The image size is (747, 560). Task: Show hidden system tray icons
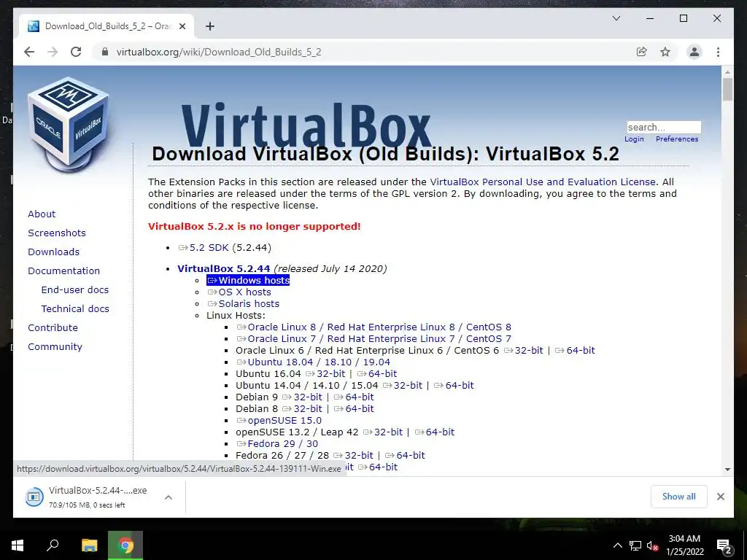pos(617,545)
